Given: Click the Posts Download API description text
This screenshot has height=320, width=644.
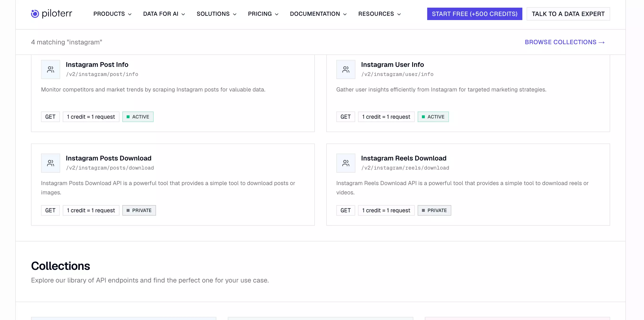Looking at the screenshot, I should coord(168,188).
